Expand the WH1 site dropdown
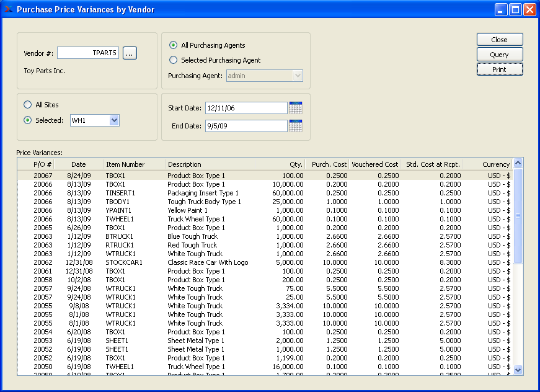 pyautogui.click(x=114, y=120)
